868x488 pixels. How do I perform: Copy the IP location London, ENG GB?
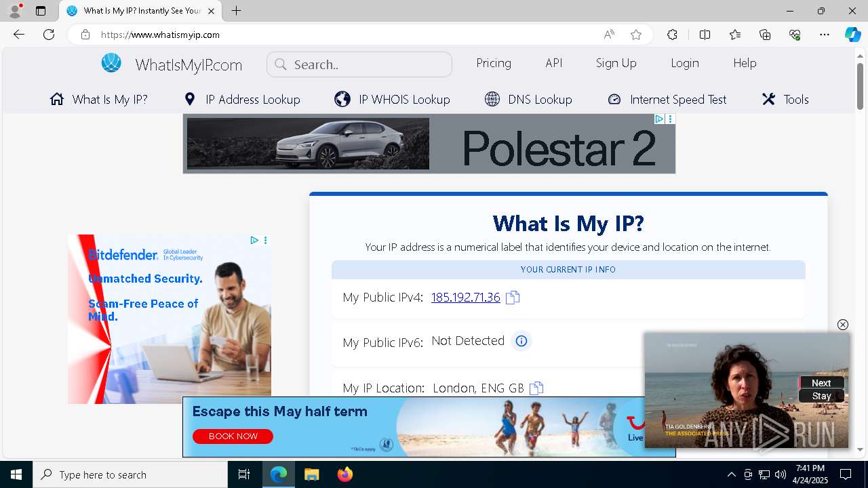tap(536, 388)
